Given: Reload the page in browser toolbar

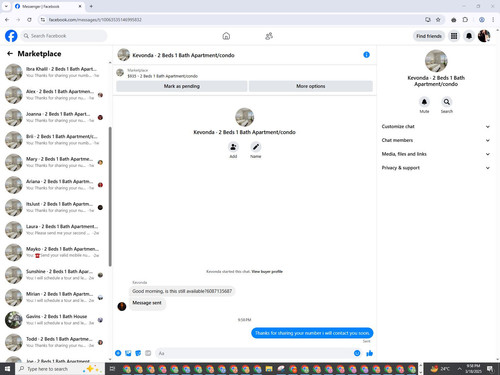Looking at the screenshot, I should [29, 20].
